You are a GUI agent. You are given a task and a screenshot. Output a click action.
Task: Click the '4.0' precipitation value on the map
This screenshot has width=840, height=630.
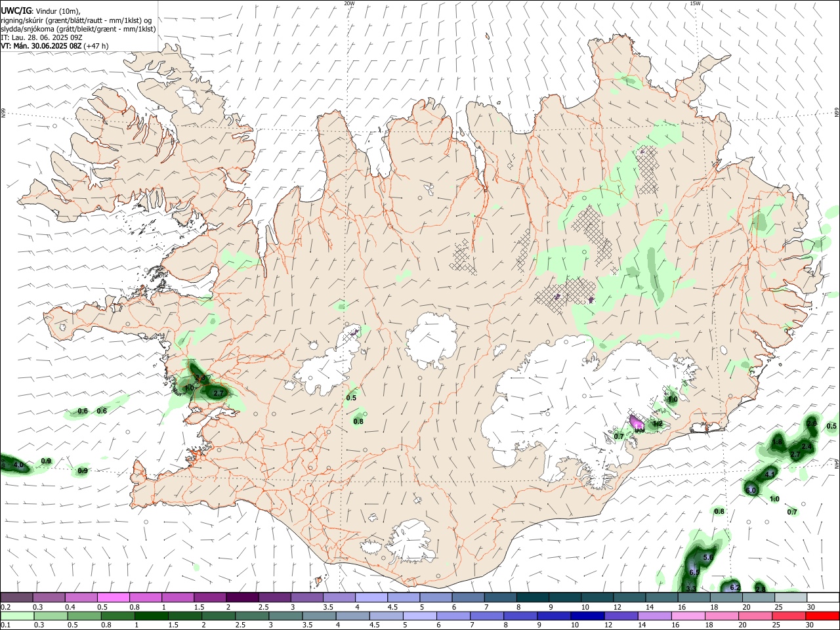tap(18, 465)
